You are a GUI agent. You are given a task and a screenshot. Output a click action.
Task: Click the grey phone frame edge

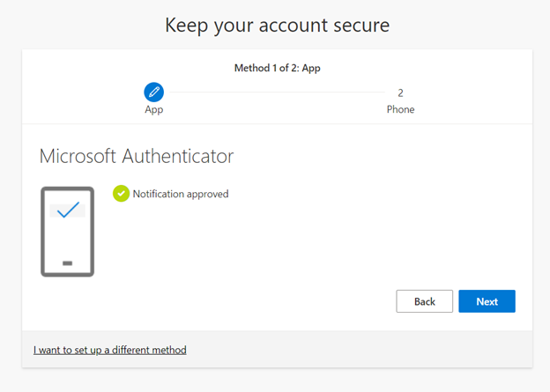coord(43,232)
